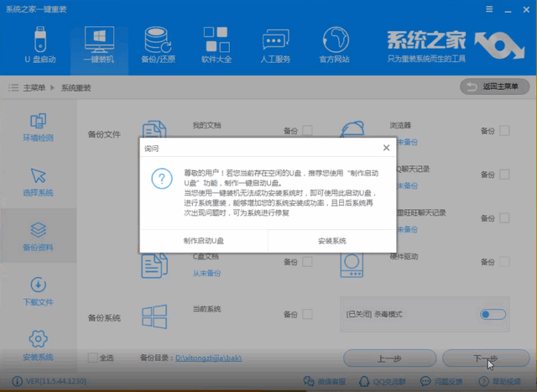The height and width of the screenshot is (392, 537).
Task: Select the 选择系统 step in the sidebar
Action: point(38,182)
